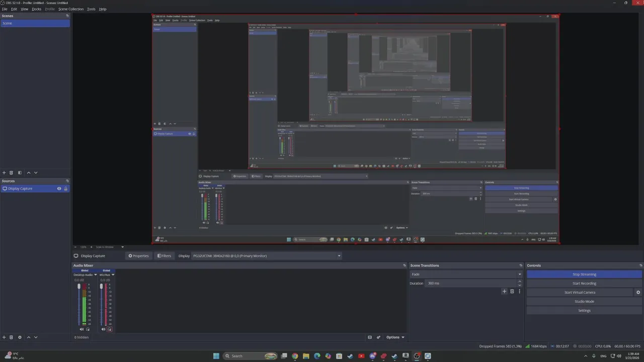Move scene up arrow in Scenes panel
The image size is (644, 362).
[x=29, y=173]
